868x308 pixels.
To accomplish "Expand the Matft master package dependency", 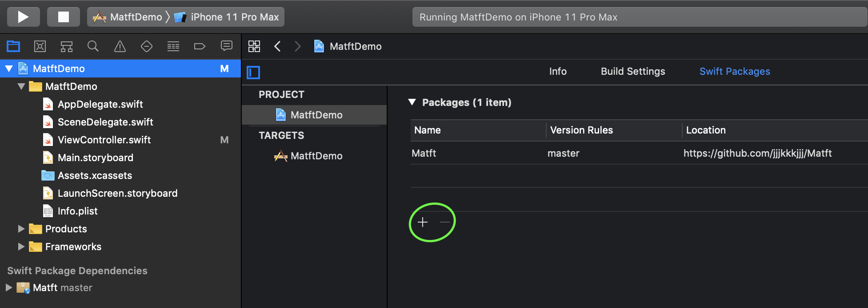I will [x=8, y=288].
